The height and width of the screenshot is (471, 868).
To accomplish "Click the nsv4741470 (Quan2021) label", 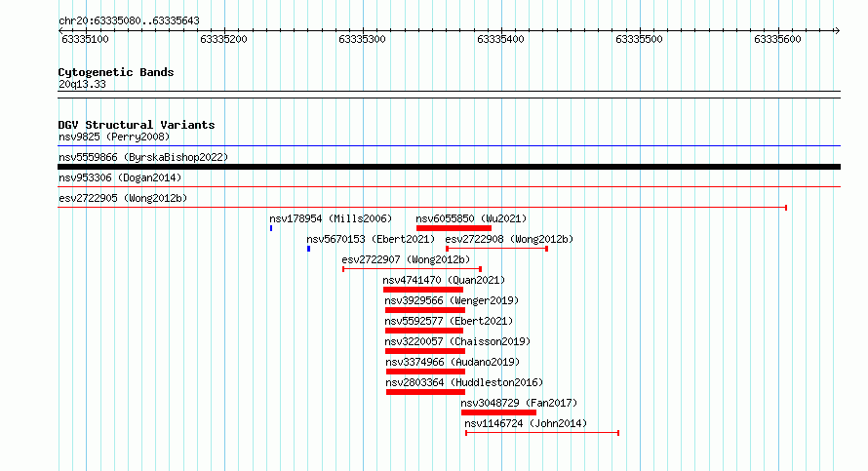I will (x=444, y=280).
